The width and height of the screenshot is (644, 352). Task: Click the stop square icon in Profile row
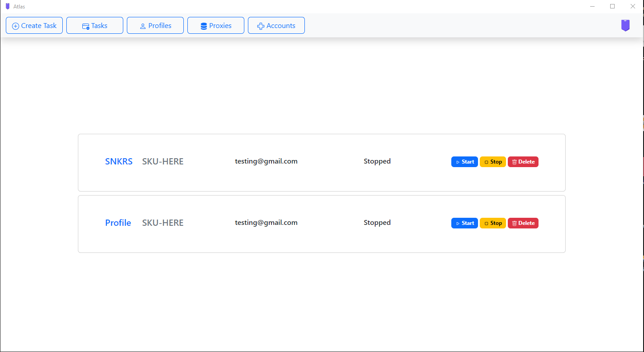point(486,223)
